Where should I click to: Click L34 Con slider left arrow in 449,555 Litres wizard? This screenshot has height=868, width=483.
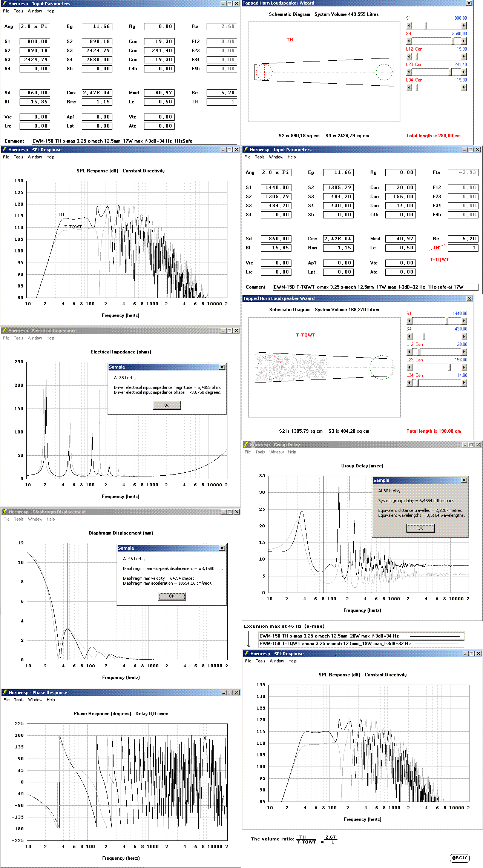point(409,88)
